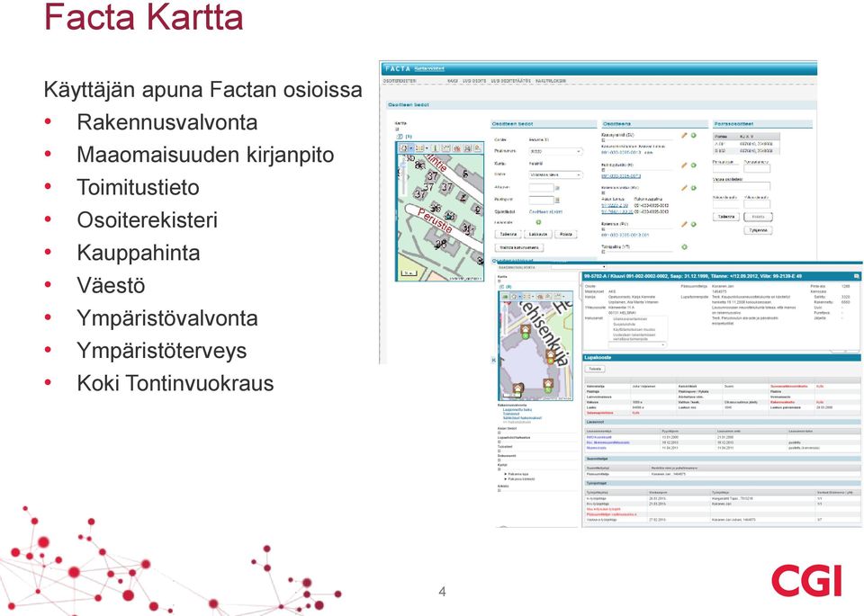The width and height of the screenshot is (864, 616).
Task: Click the 'Kauppahinta' bullet text
Action: 139,253
